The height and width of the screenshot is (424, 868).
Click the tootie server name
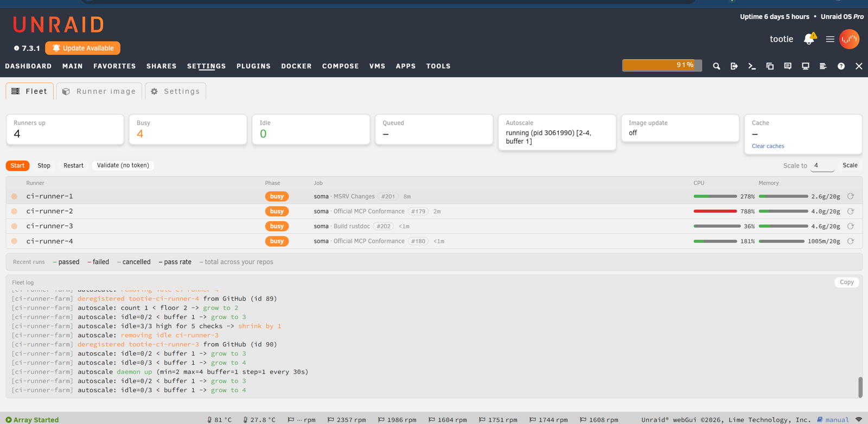pos(781,39)
